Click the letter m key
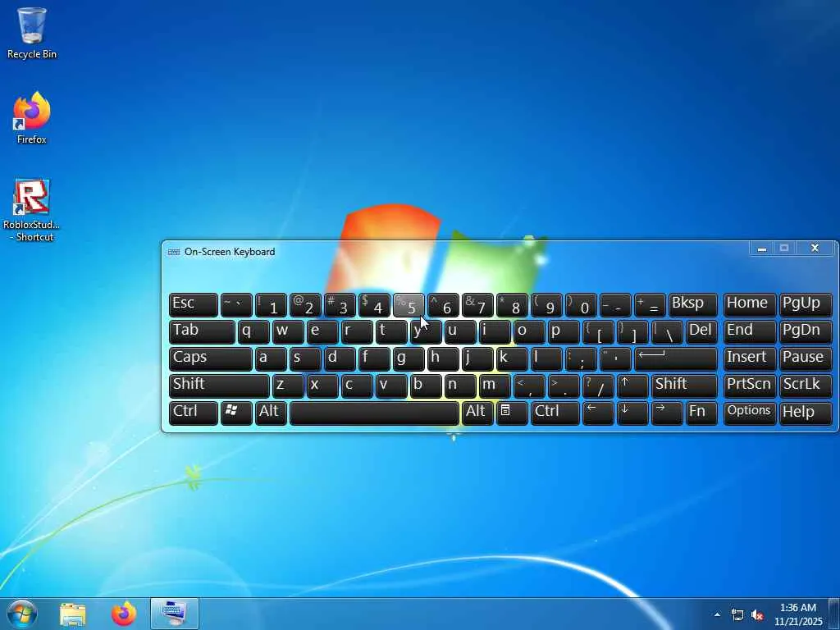Screen dimensions: 840x630 (495, 386)
